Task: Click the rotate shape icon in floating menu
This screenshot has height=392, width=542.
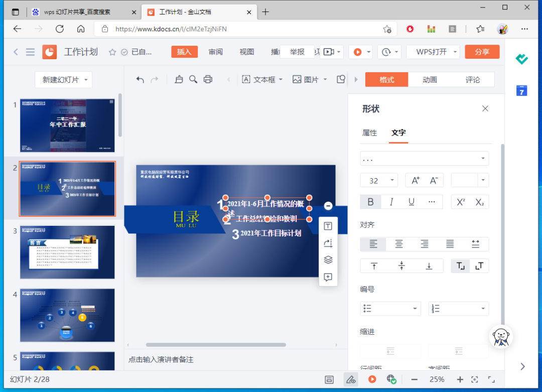Action: [328, 243]
